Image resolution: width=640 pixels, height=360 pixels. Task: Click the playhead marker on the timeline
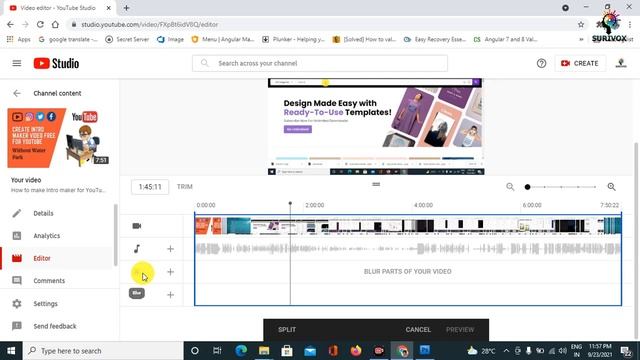pos(290,203)
